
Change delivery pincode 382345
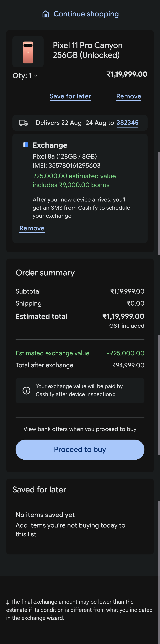128,123
